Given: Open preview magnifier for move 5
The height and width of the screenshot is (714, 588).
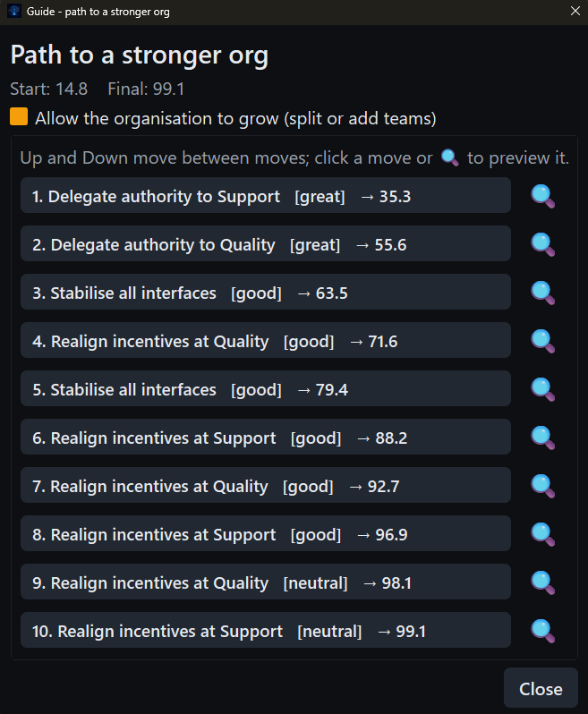Looking at the screenshot, I should click(542, 389).
